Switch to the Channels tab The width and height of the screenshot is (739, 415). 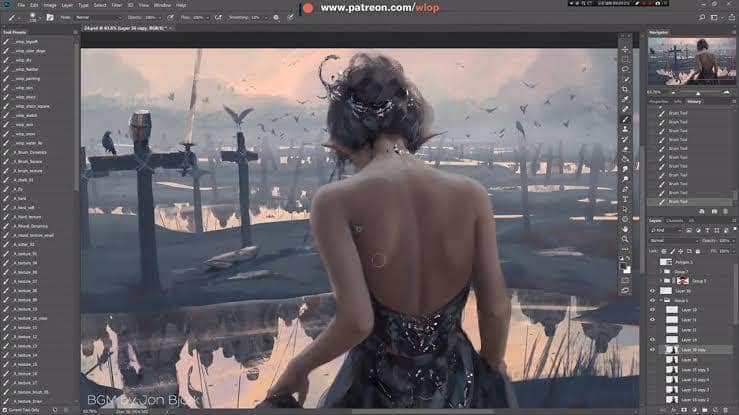point(674,220)
